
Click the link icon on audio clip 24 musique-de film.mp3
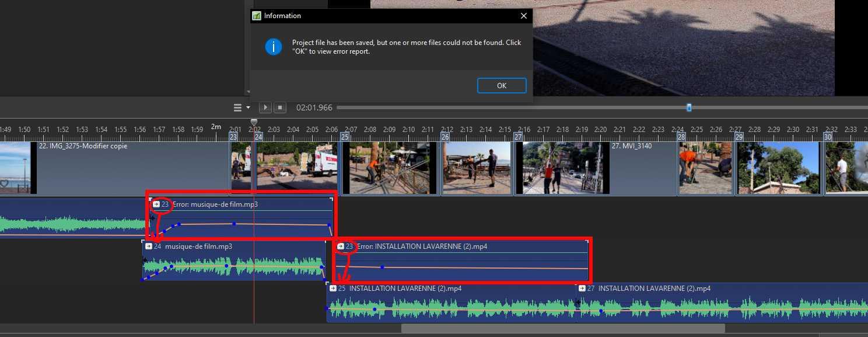(149, 246)
